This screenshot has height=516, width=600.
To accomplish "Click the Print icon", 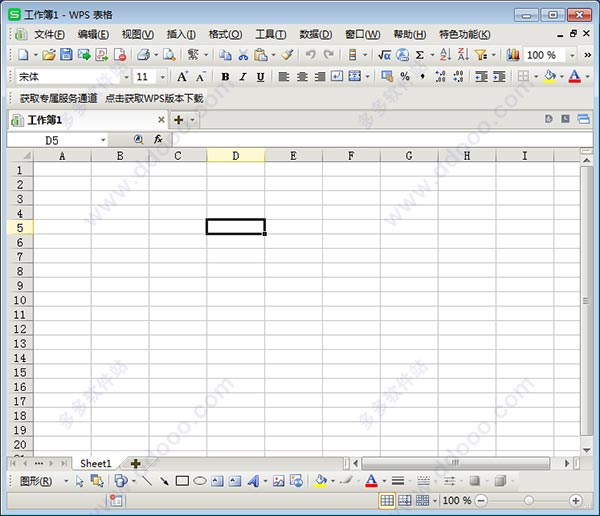I will click(x=143, y=55).
